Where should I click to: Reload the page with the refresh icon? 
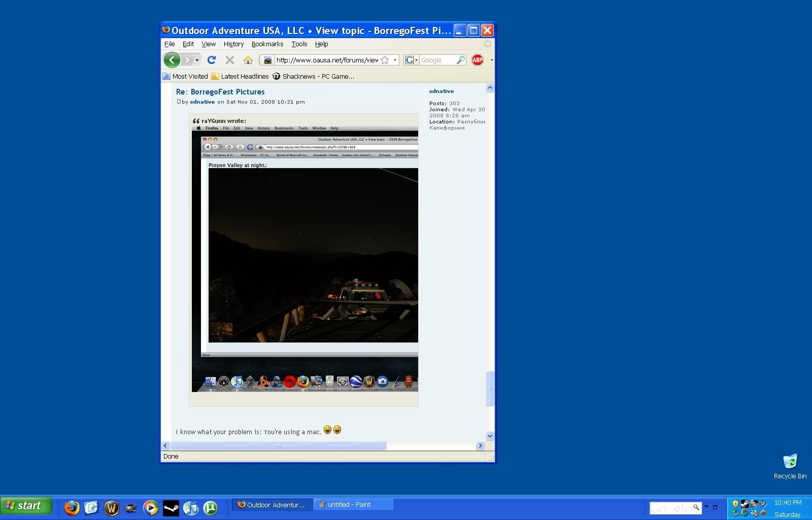[212, 60]
